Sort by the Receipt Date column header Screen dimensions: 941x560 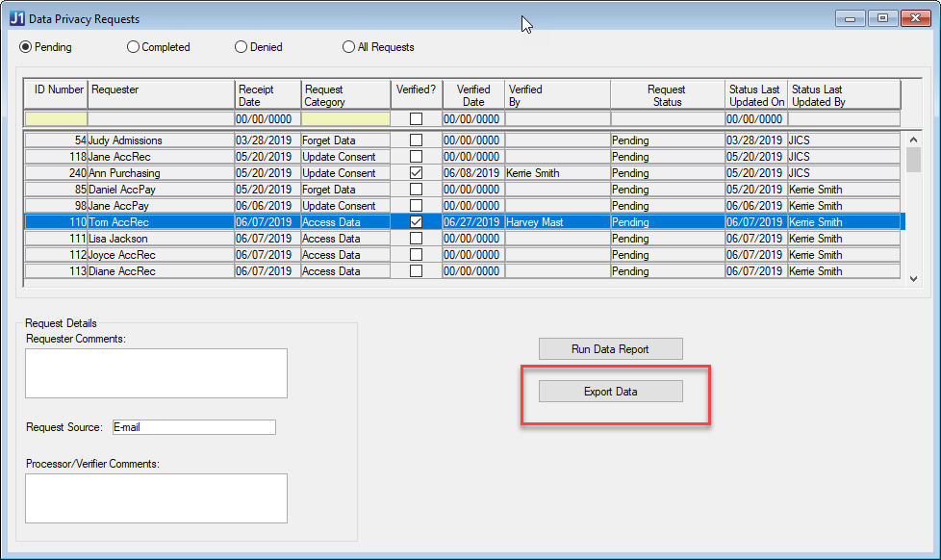[x=267, y=95]
